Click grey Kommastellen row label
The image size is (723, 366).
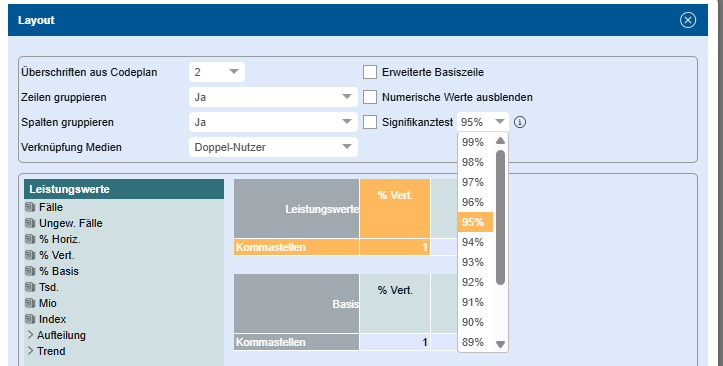pos(296,342)
